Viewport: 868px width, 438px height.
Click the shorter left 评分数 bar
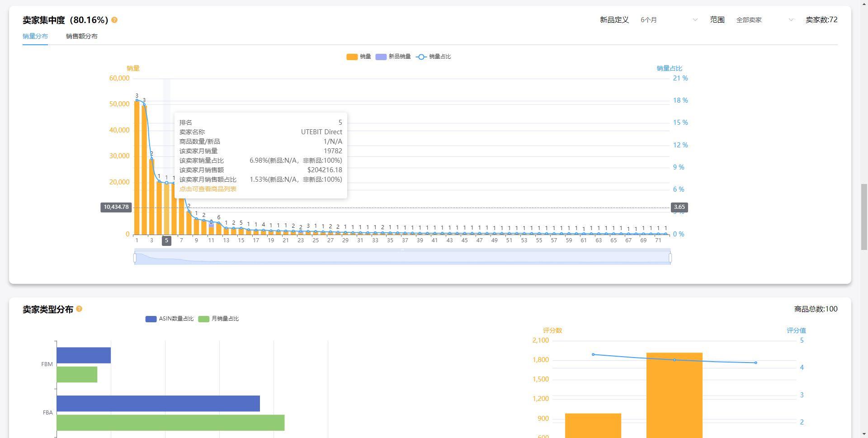pos(593,425)
